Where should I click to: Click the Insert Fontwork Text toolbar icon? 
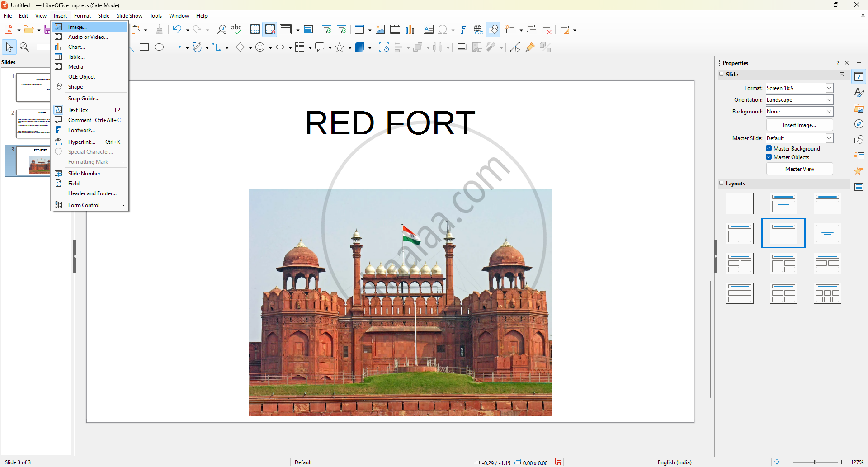463,30
